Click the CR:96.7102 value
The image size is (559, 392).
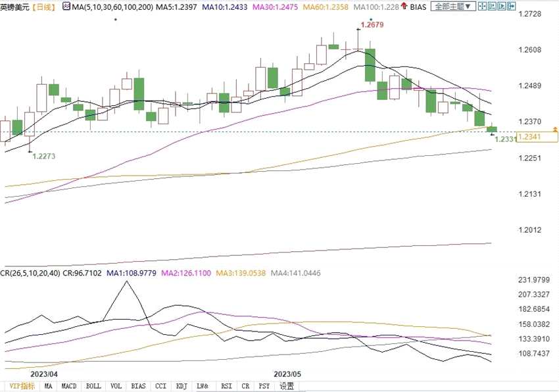point(82,273)
